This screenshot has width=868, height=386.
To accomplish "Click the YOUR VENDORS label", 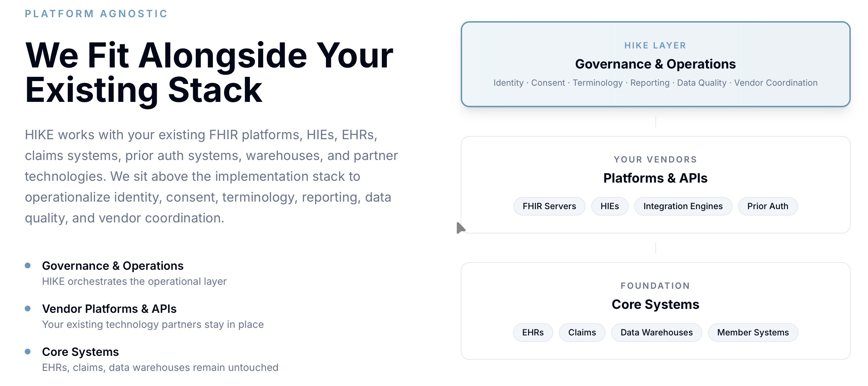I will tap(655, 160).
